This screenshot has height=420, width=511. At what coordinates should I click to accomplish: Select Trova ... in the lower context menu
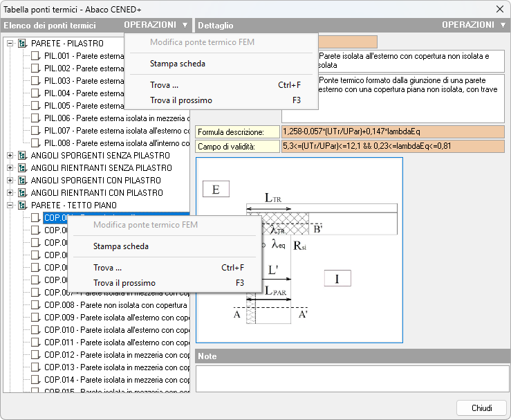click(x=108, y=268)
